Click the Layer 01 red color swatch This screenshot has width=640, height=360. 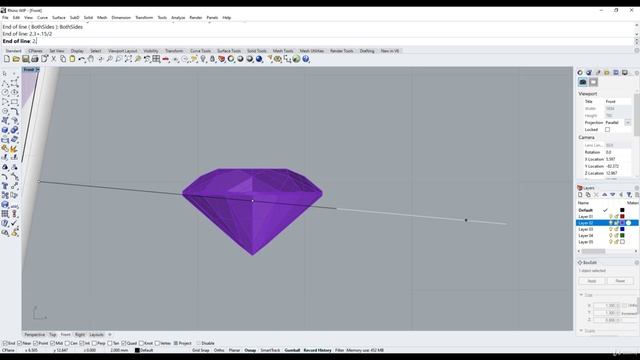(622, 216)
